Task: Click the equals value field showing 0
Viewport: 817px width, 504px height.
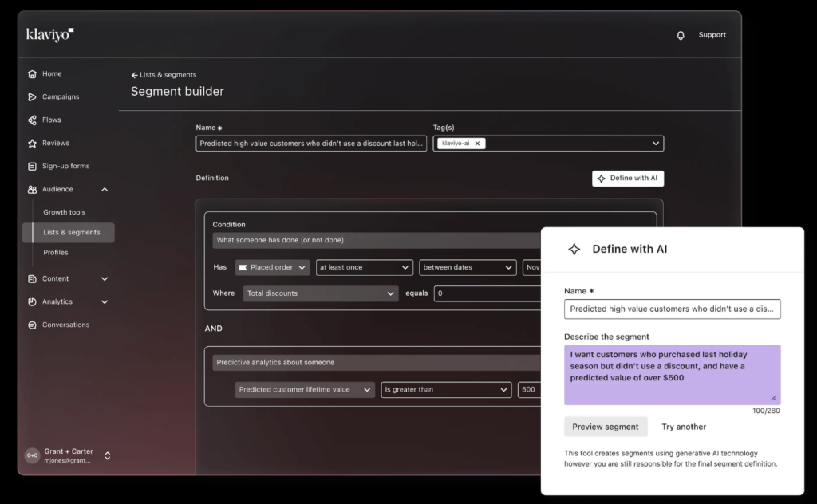Action: [x=487, y=293]
